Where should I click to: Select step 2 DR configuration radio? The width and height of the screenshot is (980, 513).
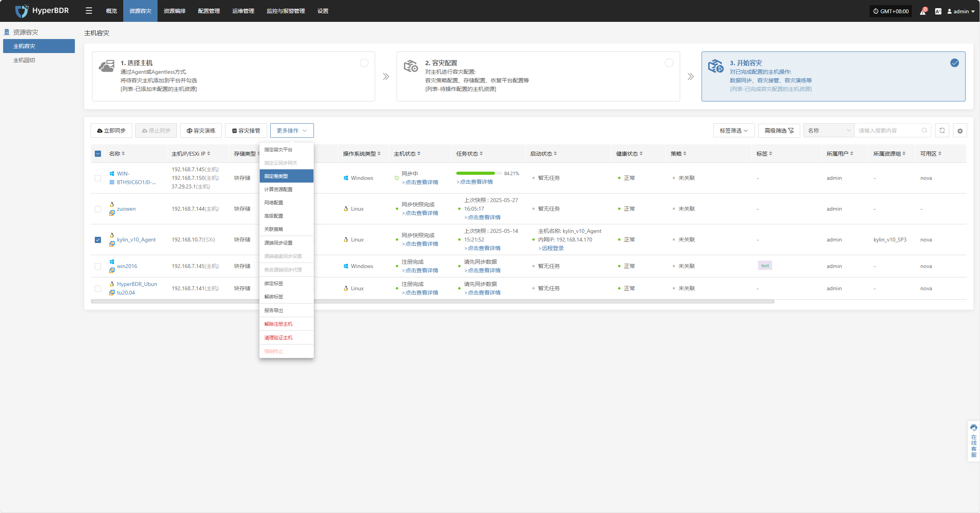(x=669, y=63)
